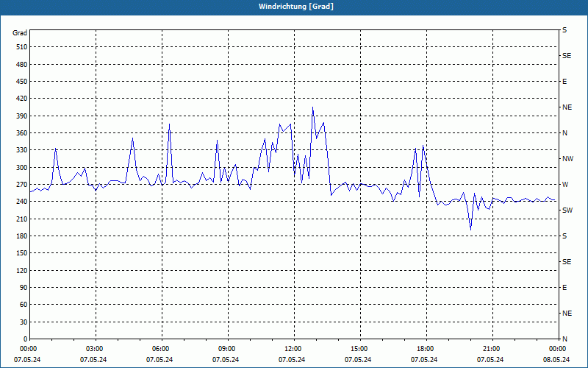Click the 360 y-axis value
This screenshot has width=588, height=368.
coord(22,133)
